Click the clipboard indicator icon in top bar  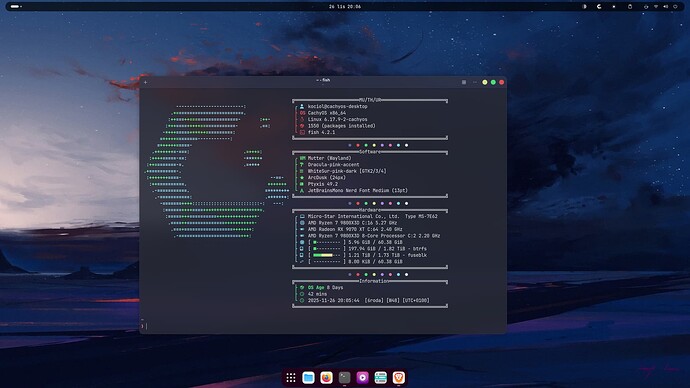pyautogui.click(x=630, y=7)
